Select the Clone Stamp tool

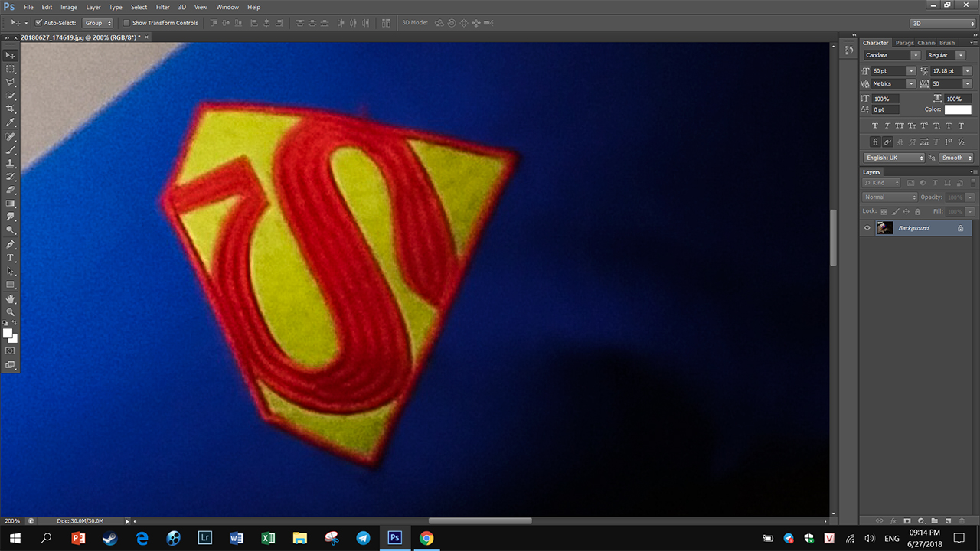pyautogui.click(x=11, y=163)
